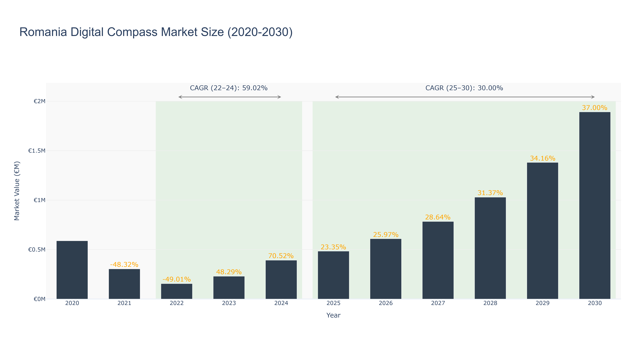644x345 pixels.
Task: Click the 28.64% growth label
Action: click(438, 217)
